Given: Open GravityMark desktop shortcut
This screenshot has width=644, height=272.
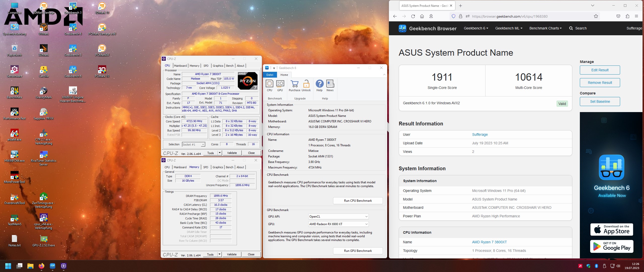Looking at the screenshot, I should click(x=44, y=92).
